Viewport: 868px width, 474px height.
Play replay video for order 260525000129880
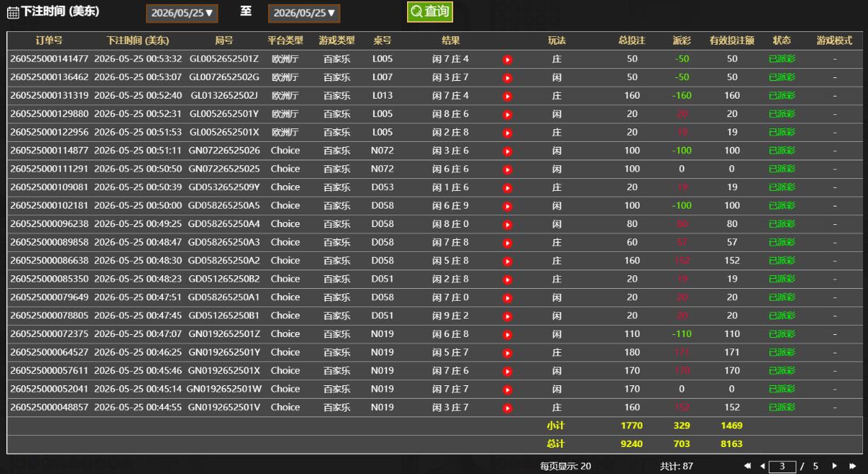pyautogui.click(x=507, y=115)
